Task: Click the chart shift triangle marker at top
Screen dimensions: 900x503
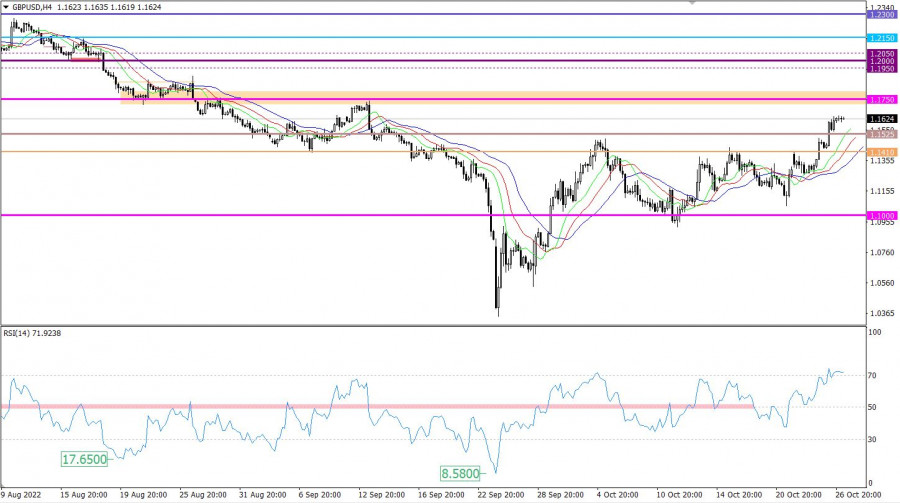Action: [x=690, y=3]
